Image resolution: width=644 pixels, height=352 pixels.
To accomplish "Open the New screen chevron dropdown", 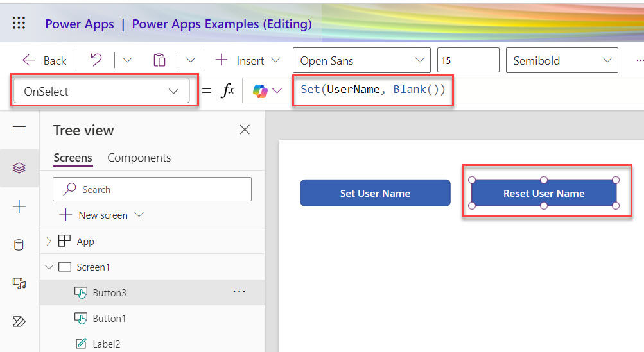I will (139, 215).
